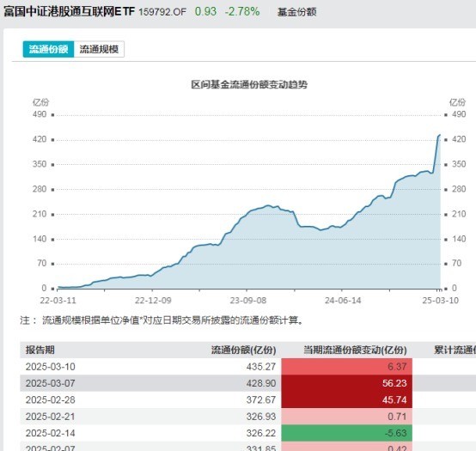
Task: Select fund code 159792.OF in header
Action: pos(162,12)
